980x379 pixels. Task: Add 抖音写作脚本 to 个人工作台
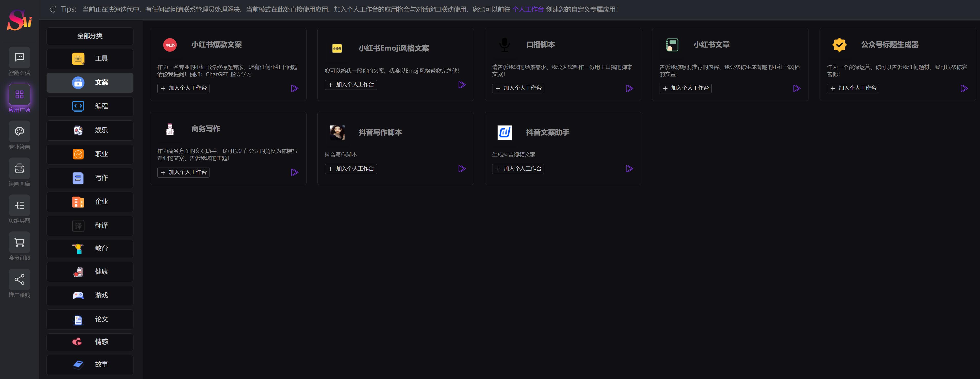(351, 169)
